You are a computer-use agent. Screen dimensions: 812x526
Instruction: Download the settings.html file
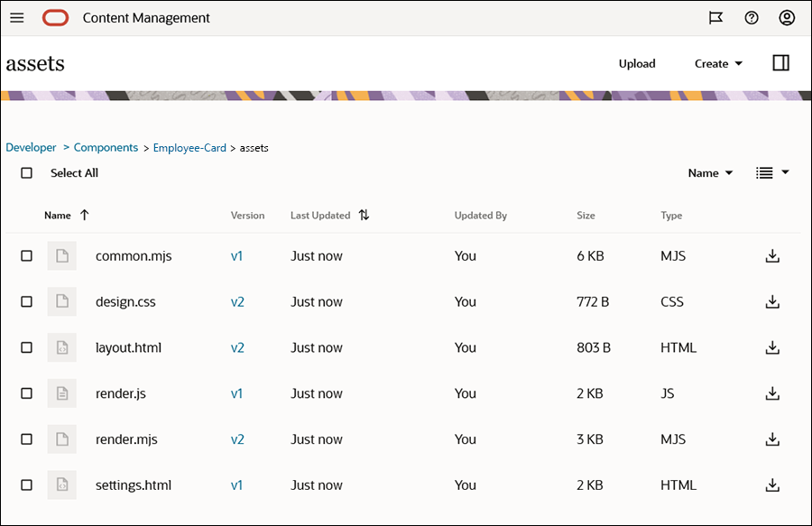click(771, 485)
